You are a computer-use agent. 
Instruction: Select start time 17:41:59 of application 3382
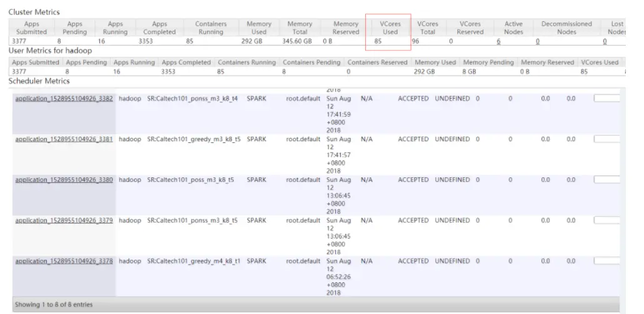[x=338, y=114]
